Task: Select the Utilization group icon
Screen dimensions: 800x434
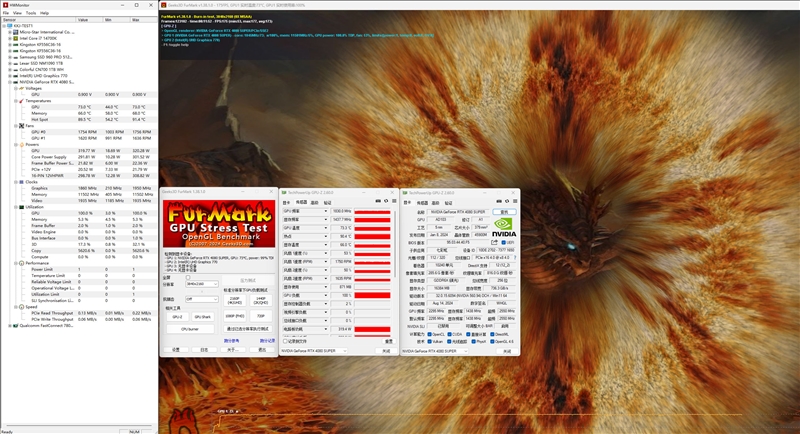Action: [21, 207]
